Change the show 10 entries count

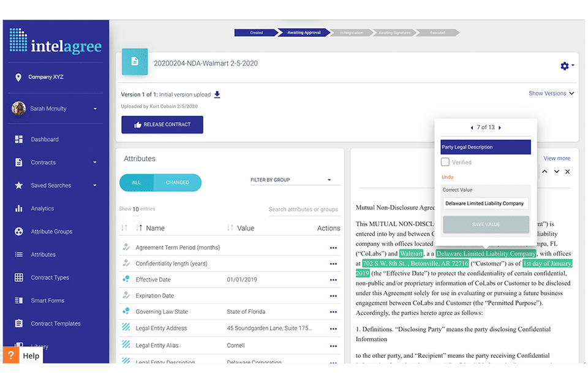136,209
